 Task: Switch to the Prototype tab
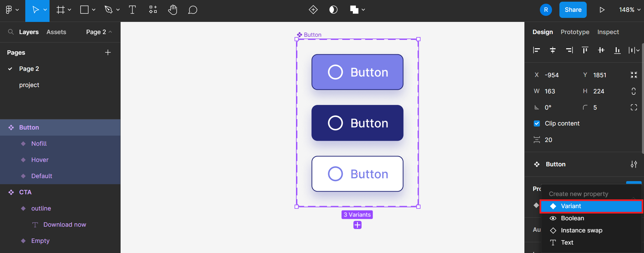[575, 32]
